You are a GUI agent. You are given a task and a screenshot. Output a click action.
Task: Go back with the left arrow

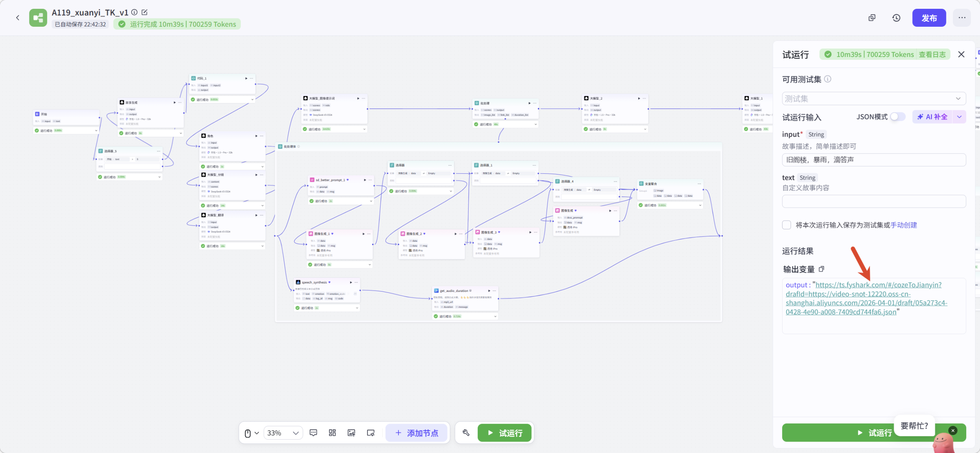pyautogui.click(x=18, y=18)
